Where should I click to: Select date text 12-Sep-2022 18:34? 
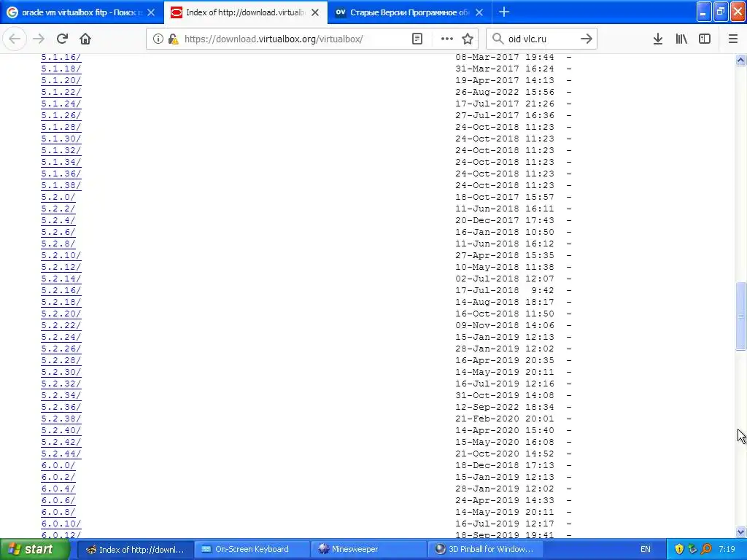click(x=505, y=407)
